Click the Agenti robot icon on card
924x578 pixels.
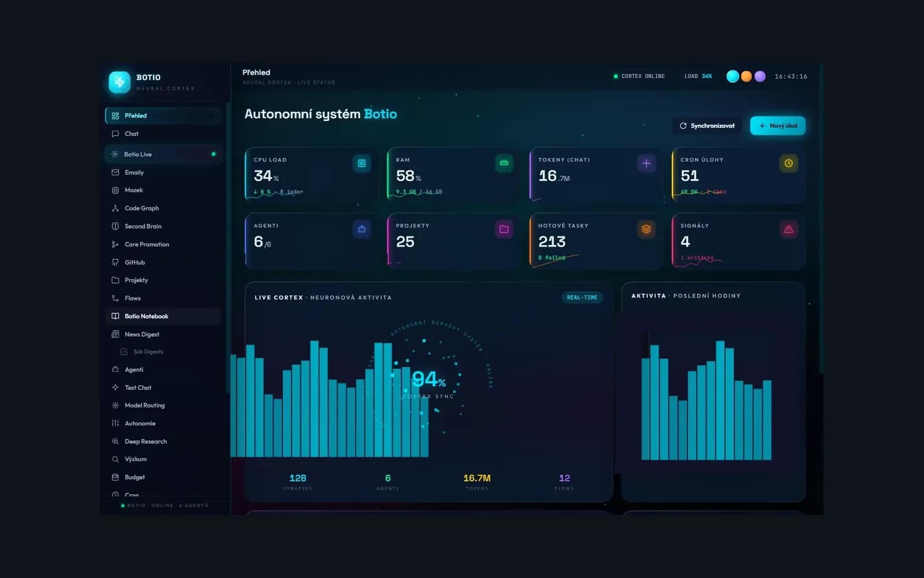[362, 229]
